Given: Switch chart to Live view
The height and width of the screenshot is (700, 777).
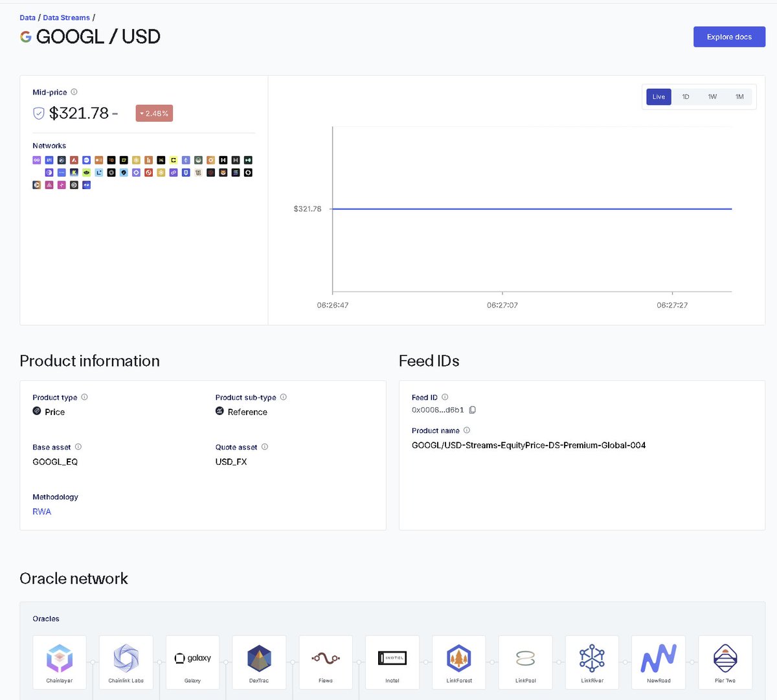Looking at the screenshot, I should 659,96.
